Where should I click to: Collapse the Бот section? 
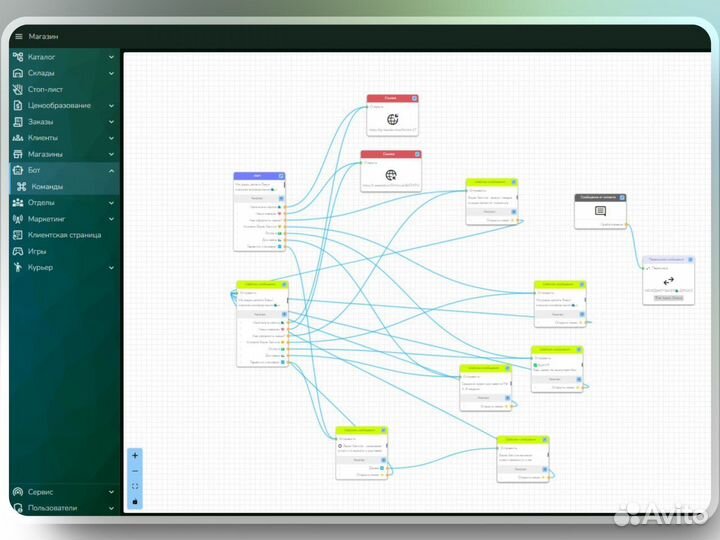pyautogui.click(x=111, y=170)
